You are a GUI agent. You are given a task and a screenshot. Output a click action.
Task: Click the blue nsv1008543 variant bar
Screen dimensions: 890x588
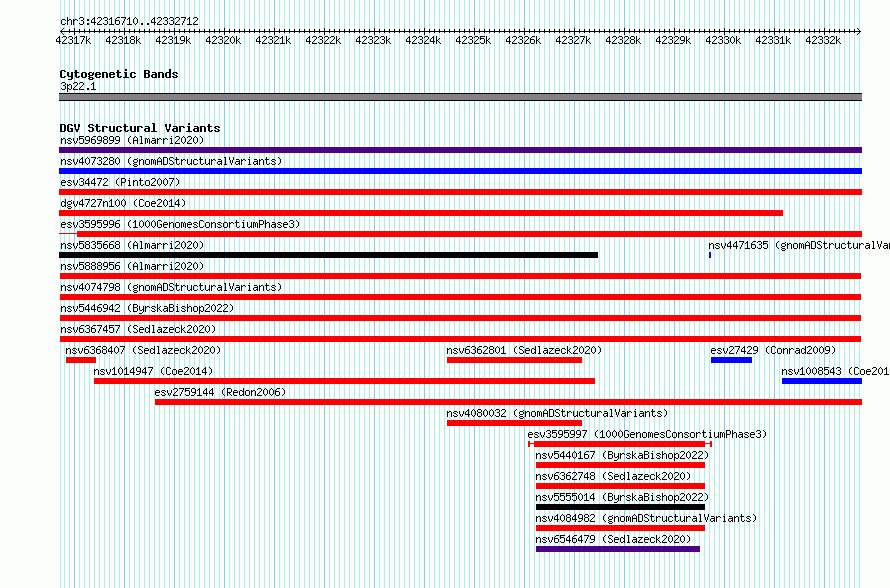click(822, 381)
